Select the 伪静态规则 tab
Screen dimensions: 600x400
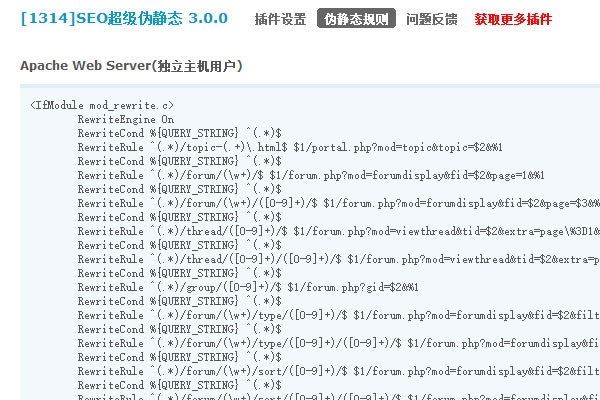point(356,18)
